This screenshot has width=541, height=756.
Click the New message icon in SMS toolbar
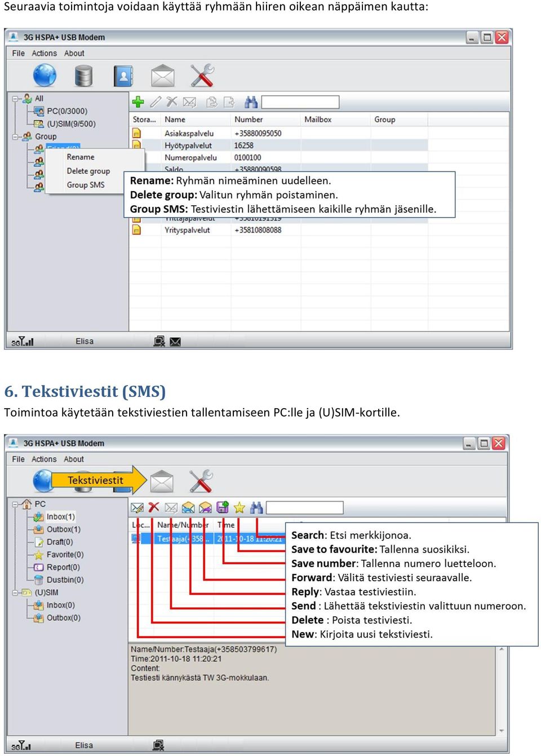click(137, 507)
